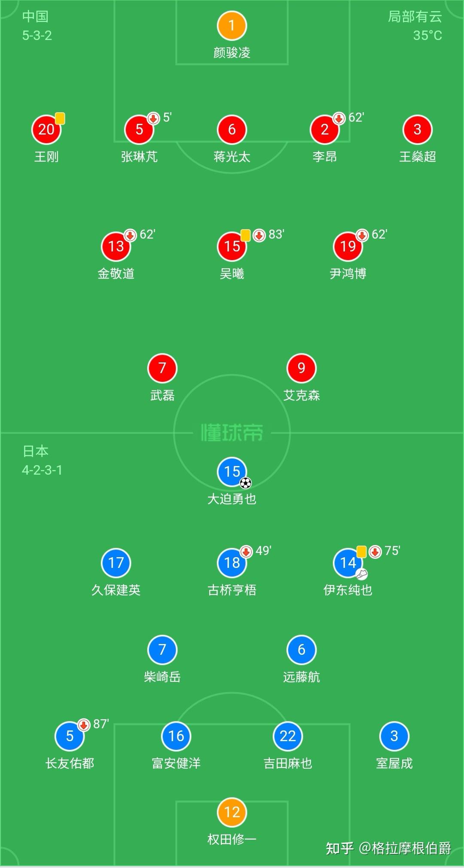
Task: Select 王刚's yellow card icon
Action: [60, 118]
